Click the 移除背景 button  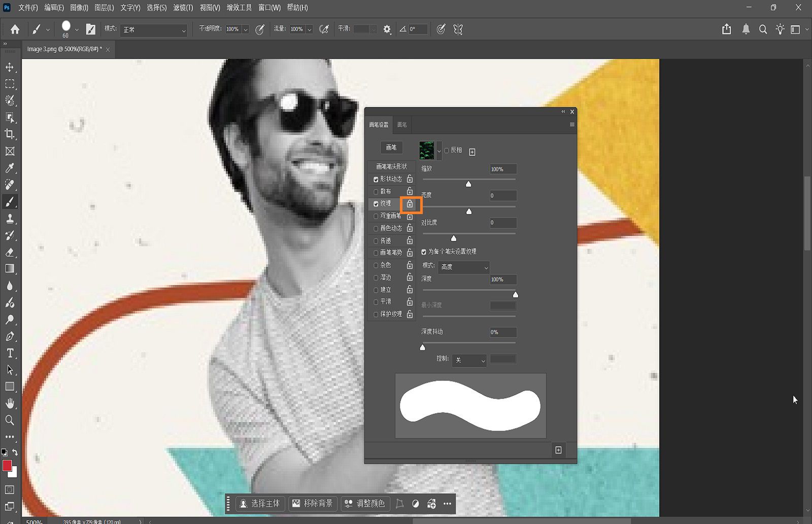point(313,503)
